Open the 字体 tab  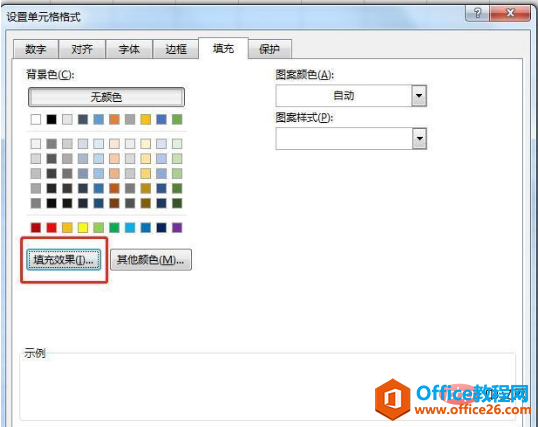coord(129,49)
